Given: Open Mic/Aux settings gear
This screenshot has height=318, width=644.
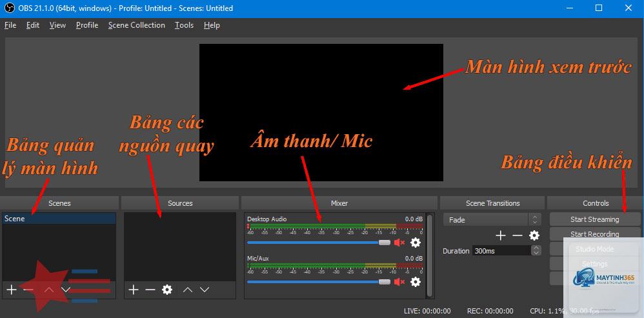Looking at the screenshot, I should point(416,282).
